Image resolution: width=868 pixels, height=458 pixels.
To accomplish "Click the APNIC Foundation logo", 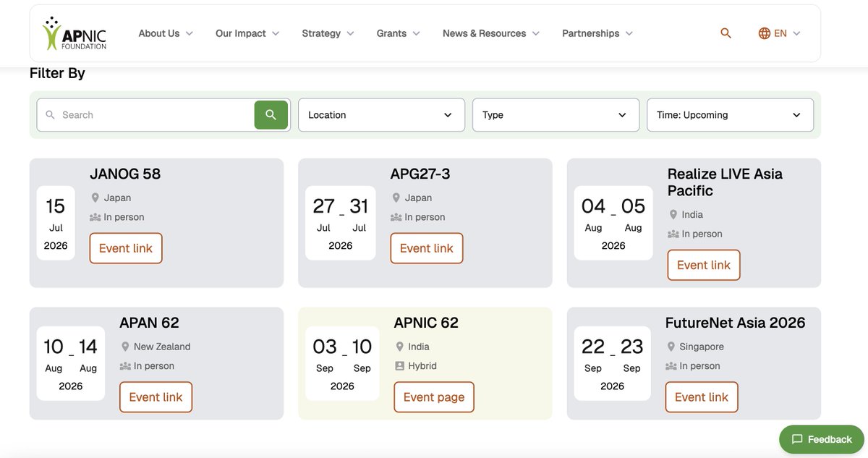I will 75,33.
